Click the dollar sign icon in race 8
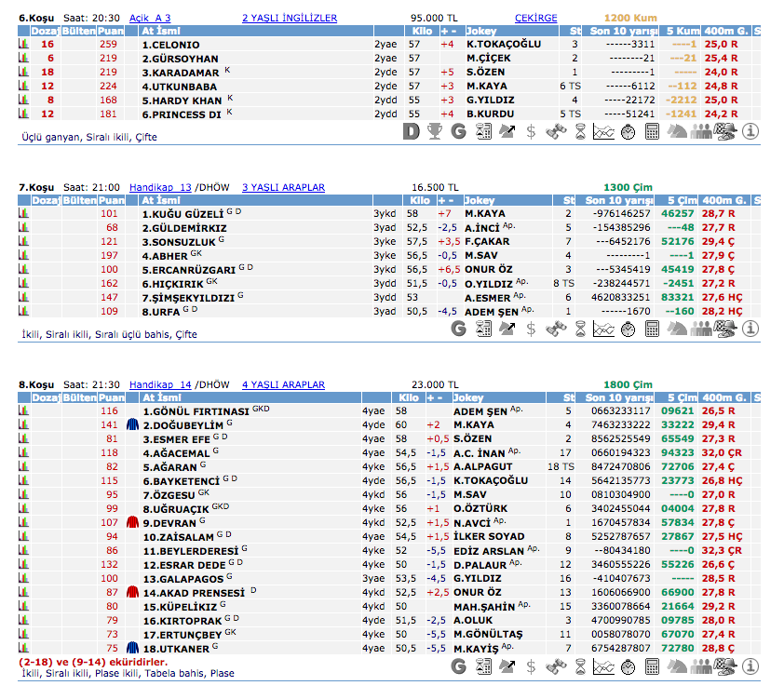This screenshot has height=699, width=784. coord(531,666)
